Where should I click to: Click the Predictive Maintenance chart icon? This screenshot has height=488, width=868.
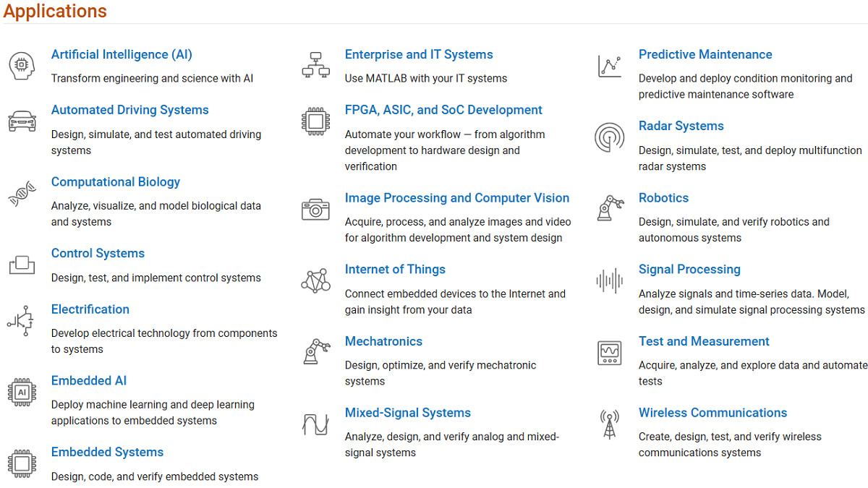click(609, 66)
